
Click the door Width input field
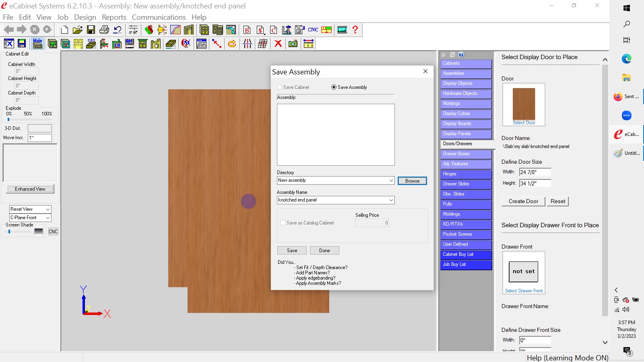click(x=535, y=172)
